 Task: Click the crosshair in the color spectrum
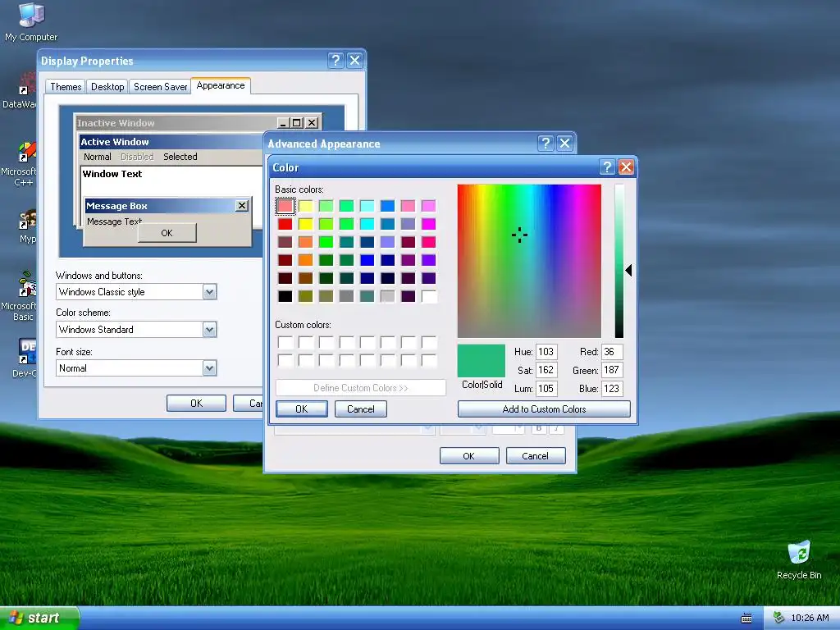[519, 235]
